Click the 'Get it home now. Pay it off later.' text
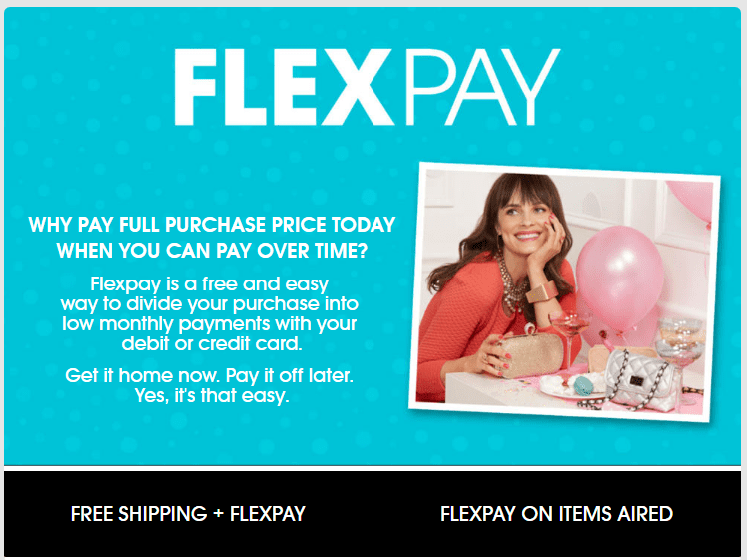747x560 pixels. coord(209,375)
